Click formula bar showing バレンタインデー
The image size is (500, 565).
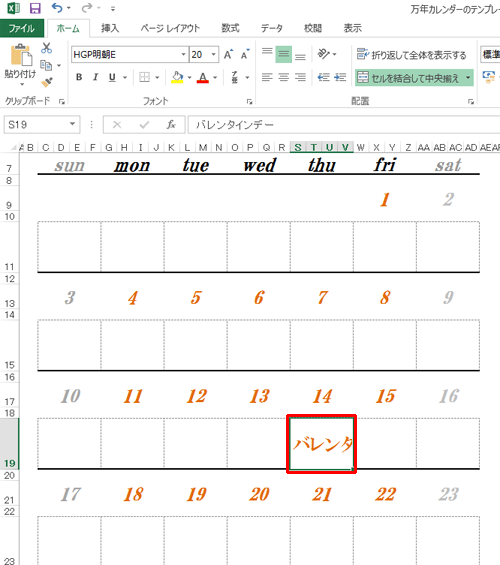tap(344, 125)
